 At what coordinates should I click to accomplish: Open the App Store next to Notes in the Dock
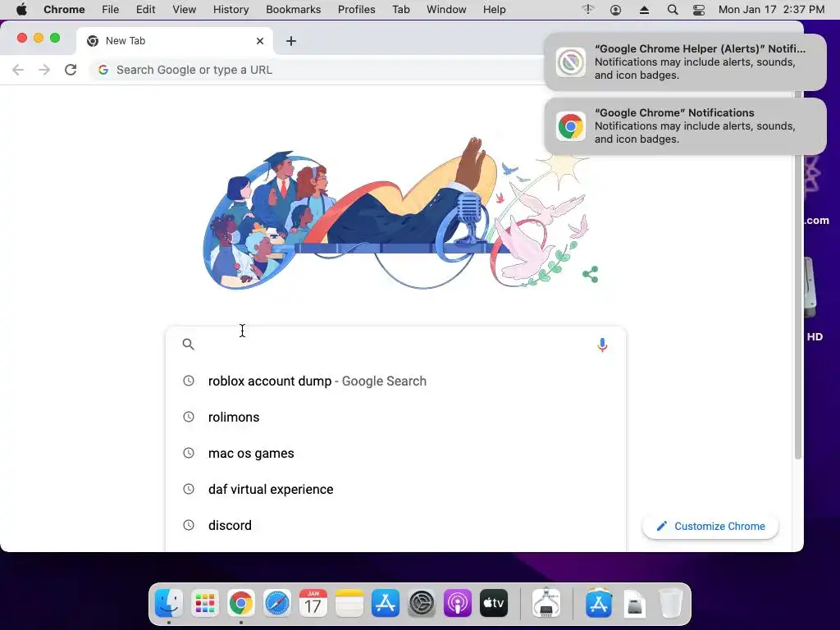pyautogui.click(x=386, y=603)
